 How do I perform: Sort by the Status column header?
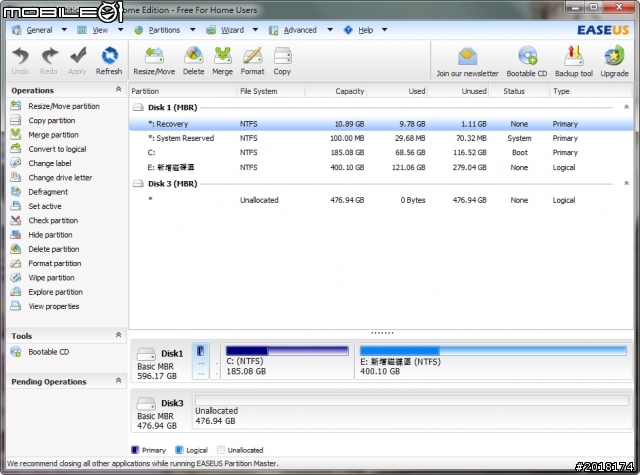tap(520, 91)
